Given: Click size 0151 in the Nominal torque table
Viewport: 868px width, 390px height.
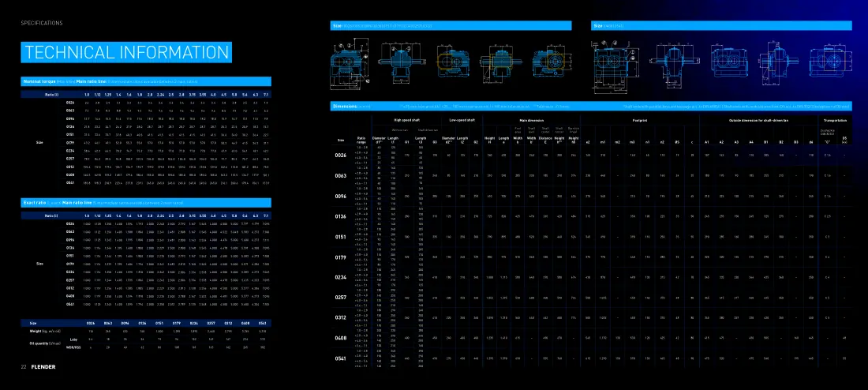Looking at the screenshot, I should pos(70,135).
